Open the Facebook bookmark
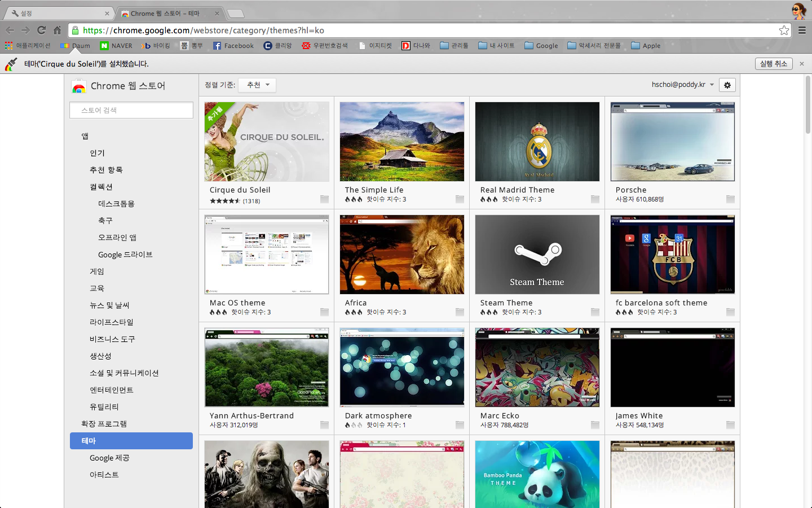This screenshot has width=812, height=508. 233,46
